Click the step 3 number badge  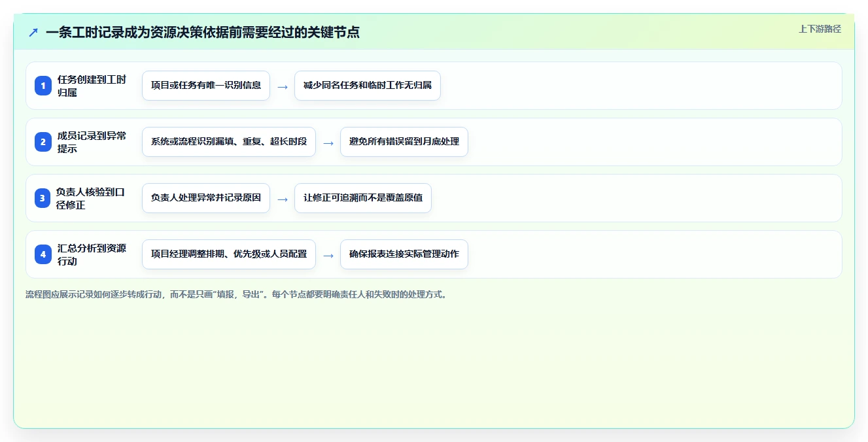[x=43, y=198]
